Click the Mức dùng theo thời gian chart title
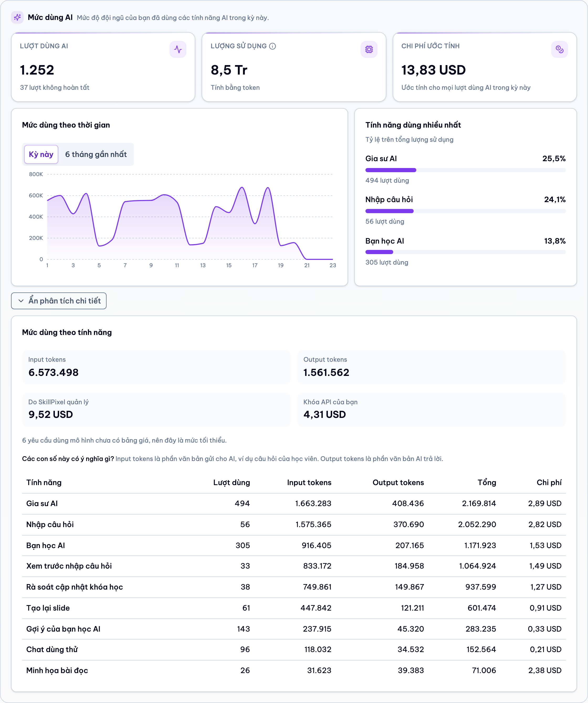The width and height of the screenshot is (588, 703). coord(66,125)
